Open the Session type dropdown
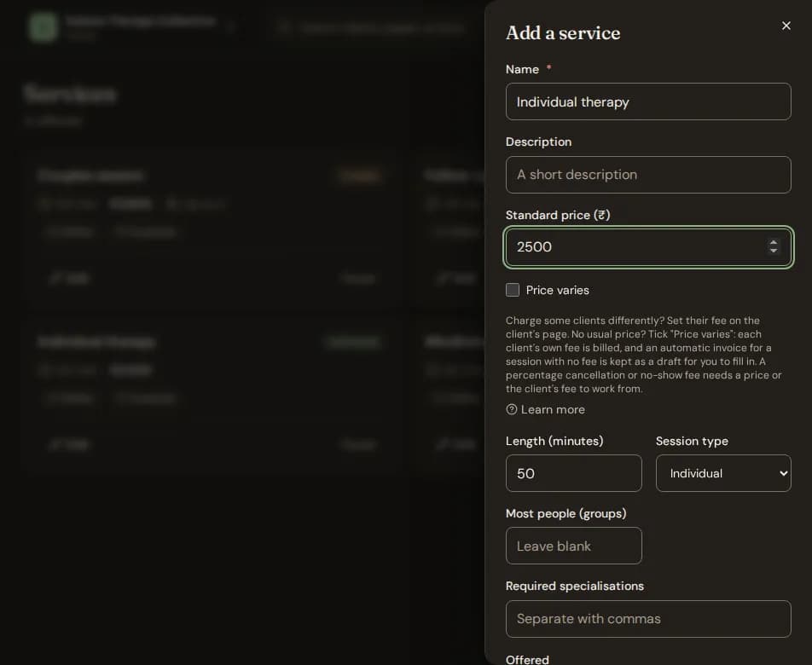This screenshot has width=812, height=665. [x=723, y=473]
